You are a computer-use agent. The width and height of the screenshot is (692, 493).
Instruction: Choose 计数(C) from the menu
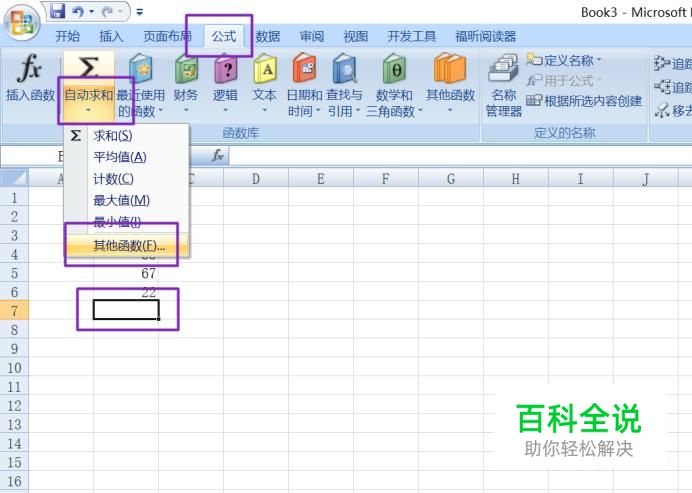point(127,179)
